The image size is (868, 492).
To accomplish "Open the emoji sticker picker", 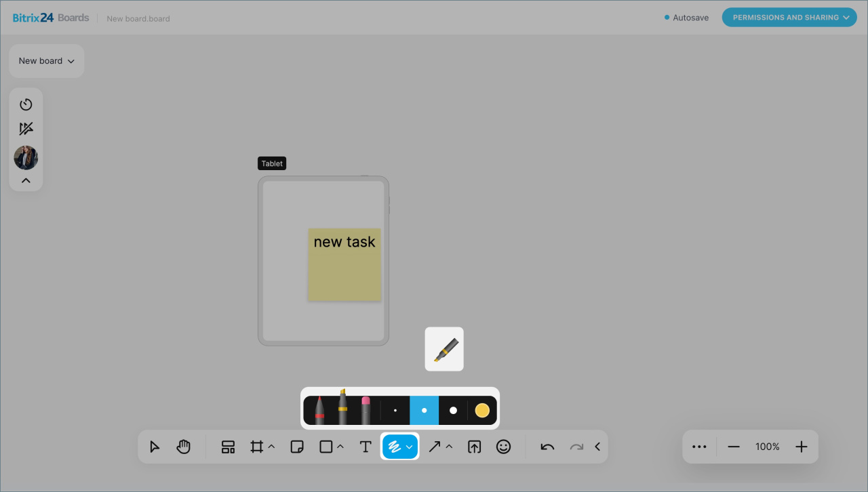I will [503, 447].
